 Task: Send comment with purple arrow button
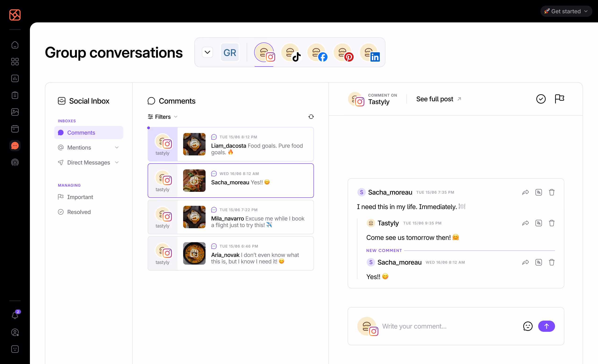[546, 326]
